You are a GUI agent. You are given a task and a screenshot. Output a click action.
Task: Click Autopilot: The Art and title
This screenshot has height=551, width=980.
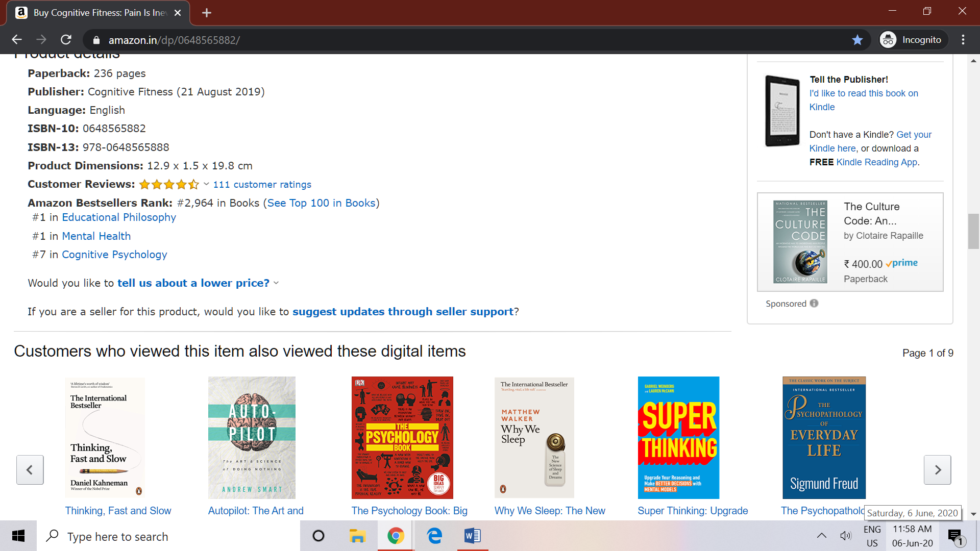tap(256, 511)
